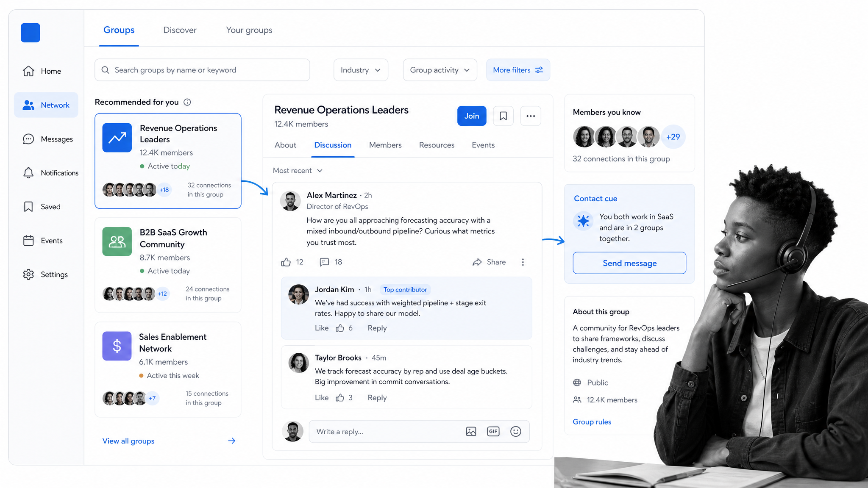Open the Industry filter dropdown
This screenshot has width=868, height=488.
click(x=361, y=70)
